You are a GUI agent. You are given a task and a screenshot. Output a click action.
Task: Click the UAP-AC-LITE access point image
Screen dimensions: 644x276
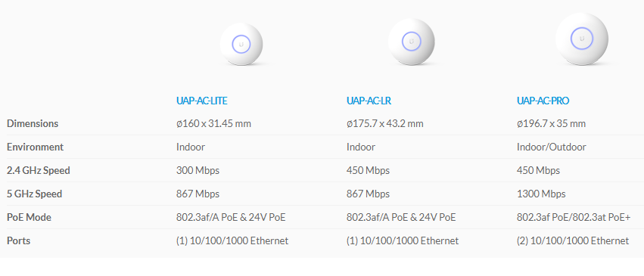point(241,45)
